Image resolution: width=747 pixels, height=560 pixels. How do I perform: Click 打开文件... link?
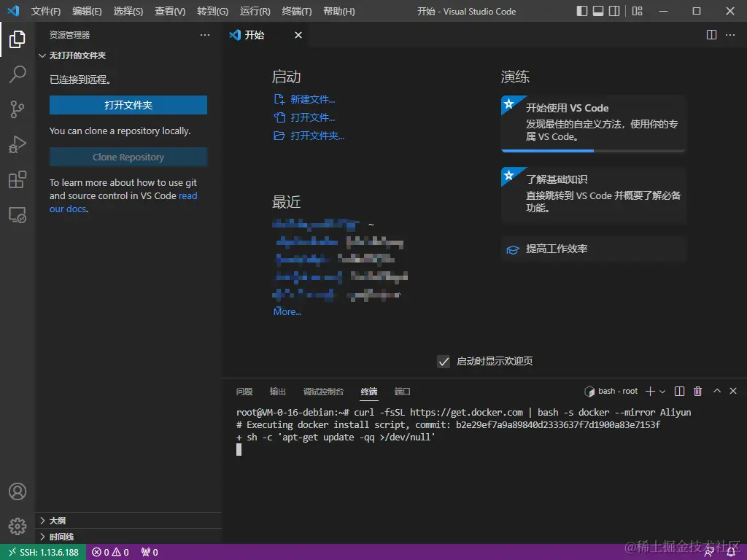(304, 117)
